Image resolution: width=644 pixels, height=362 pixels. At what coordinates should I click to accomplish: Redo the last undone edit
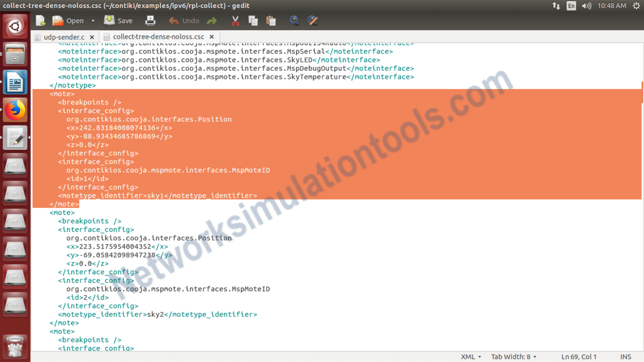click(211, 20)
